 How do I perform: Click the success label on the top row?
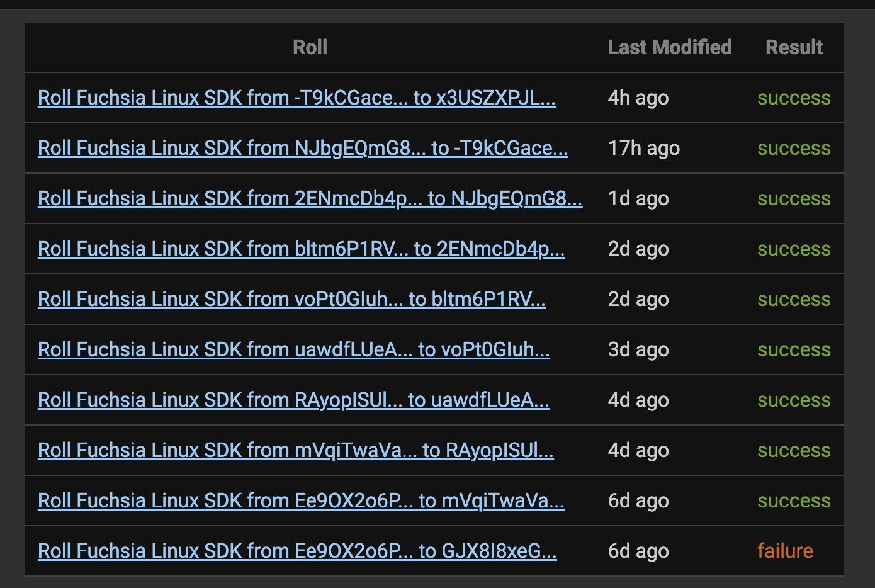794,98
